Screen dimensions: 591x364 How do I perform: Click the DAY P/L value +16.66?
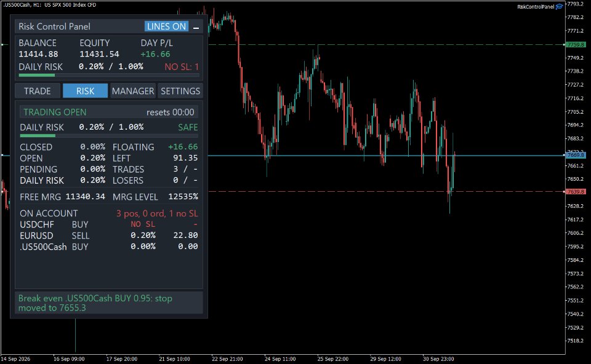[x=155, y=54]
